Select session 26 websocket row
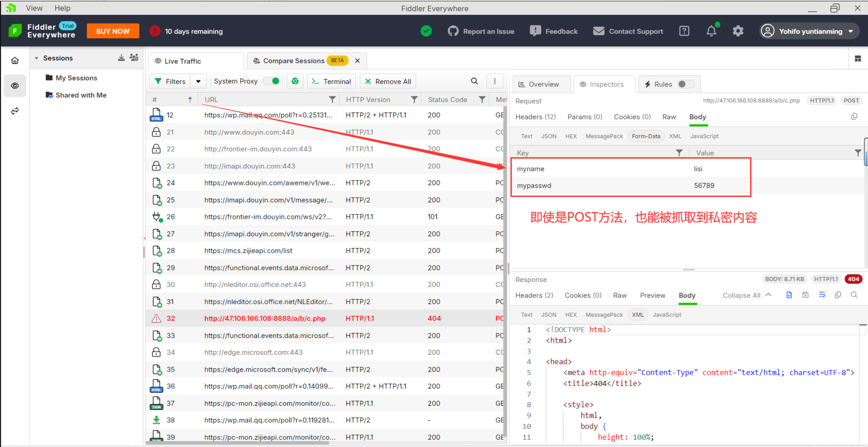This screenshot has height=447, width=868. [x=325, y=216]
